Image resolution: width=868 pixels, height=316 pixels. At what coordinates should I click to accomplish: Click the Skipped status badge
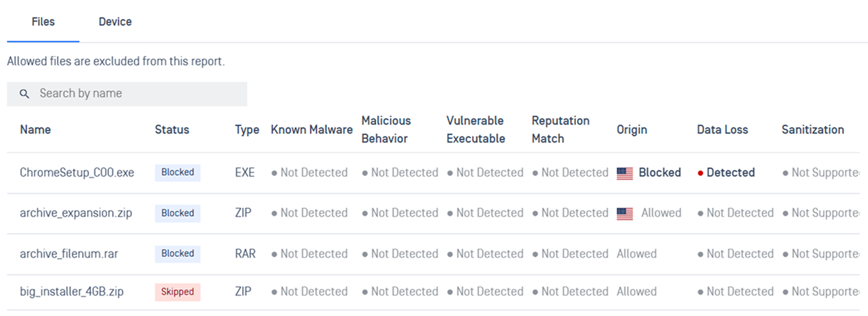[177, 292]
